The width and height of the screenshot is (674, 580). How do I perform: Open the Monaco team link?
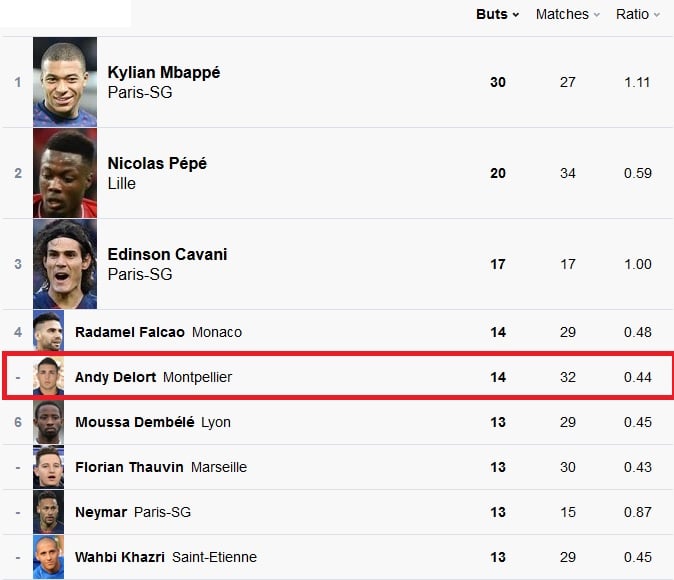pos(217,332)
